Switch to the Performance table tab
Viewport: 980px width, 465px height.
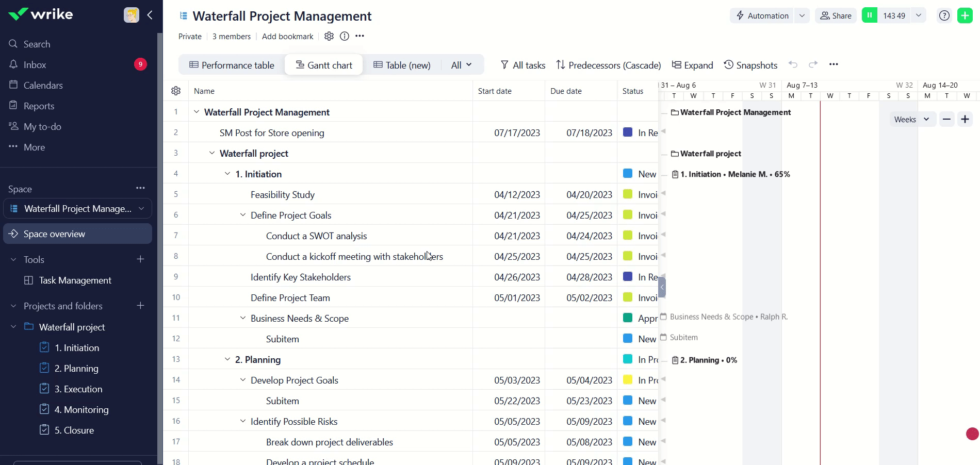coord(232,65)
